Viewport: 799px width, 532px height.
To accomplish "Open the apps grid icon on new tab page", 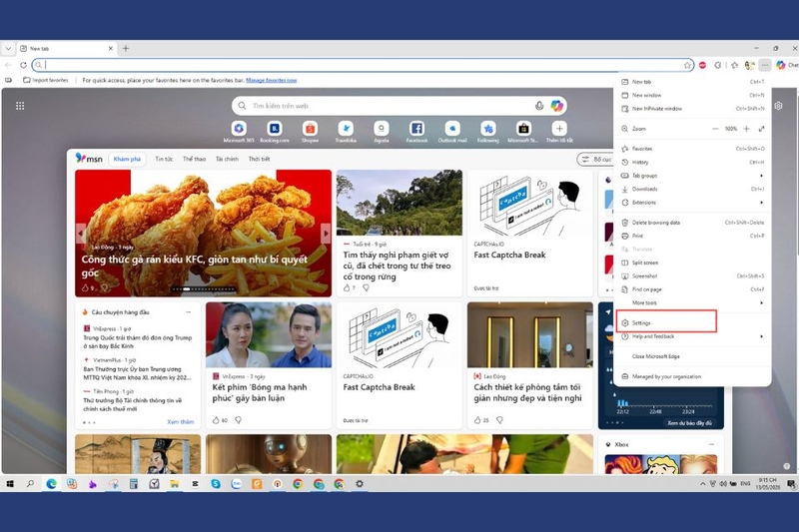I will coord(20,106).
